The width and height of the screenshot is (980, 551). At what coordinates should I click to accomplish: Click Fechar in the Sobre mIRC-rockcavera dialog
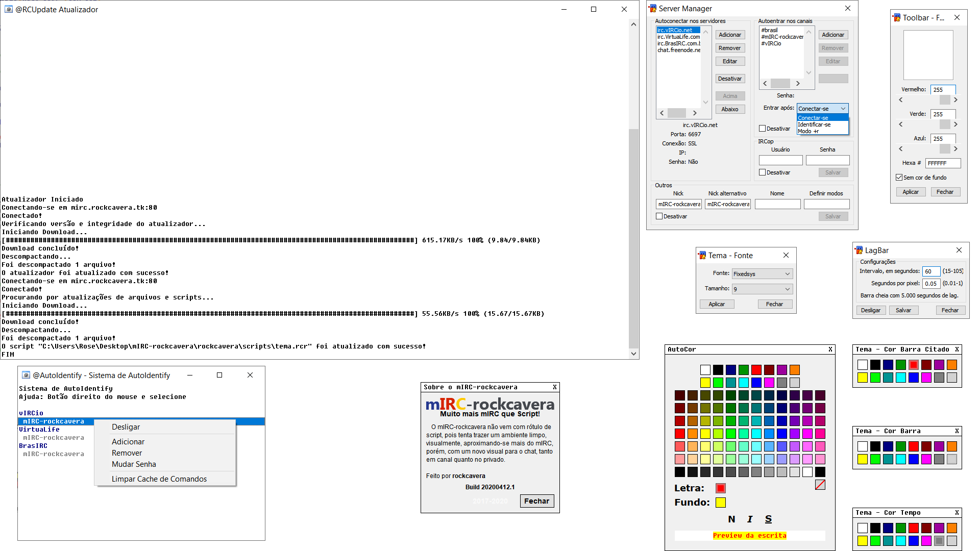coord(537,501)
